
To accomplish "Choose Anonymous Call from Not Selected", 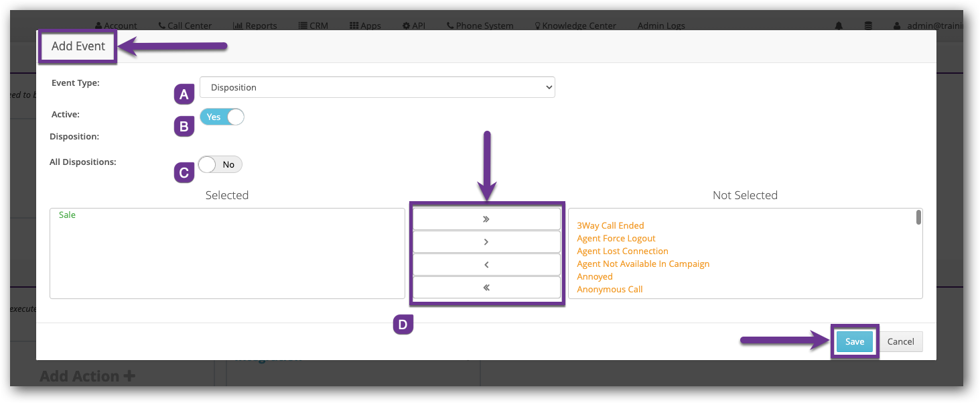I will tap(610, 290).
